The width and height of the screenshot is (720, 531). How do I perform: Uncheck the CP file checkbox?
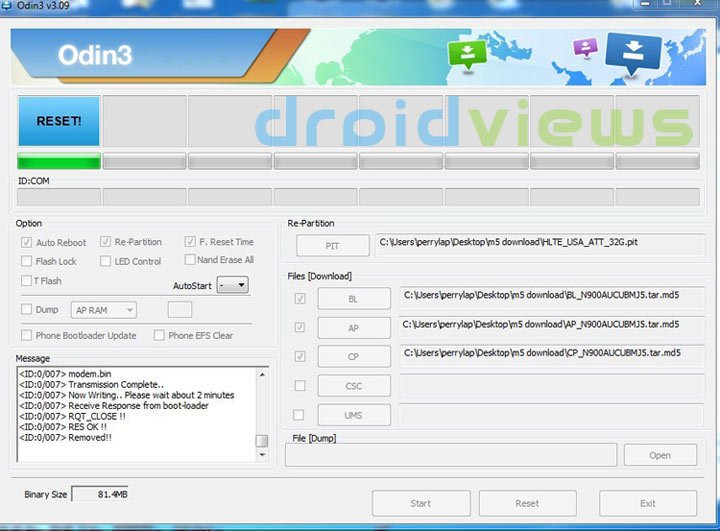(x=300, y=356)
